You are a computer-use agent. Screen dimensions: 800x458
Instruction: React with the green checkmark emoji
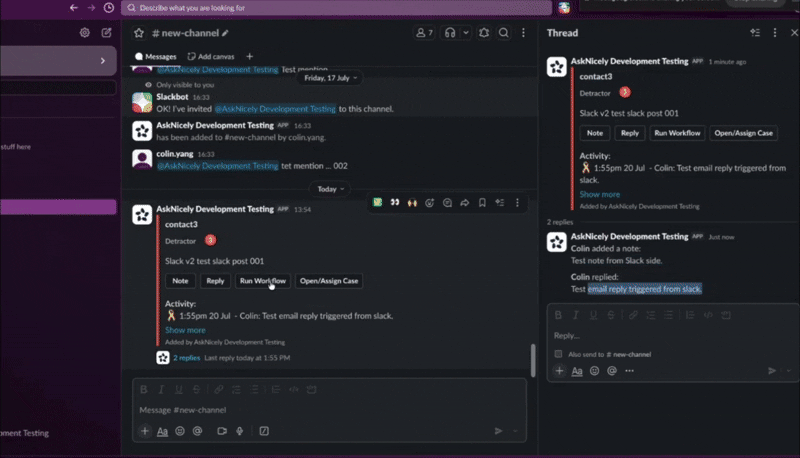(378, 202)
